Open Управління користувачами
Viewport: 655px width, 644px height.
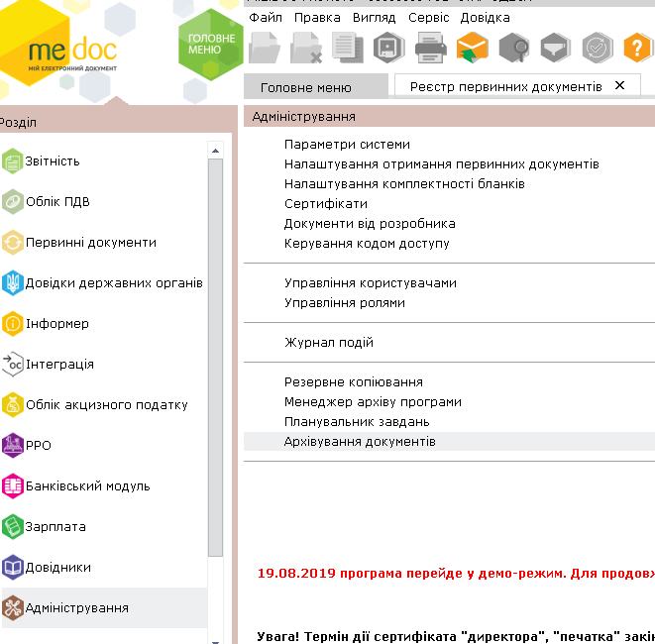pos(371,283)
